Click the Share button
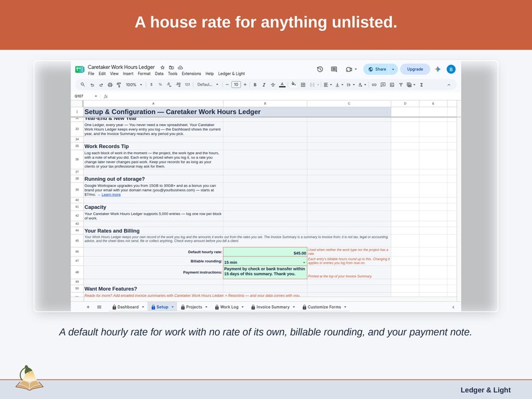Screen dimensions: 532x399 [377, 69]
